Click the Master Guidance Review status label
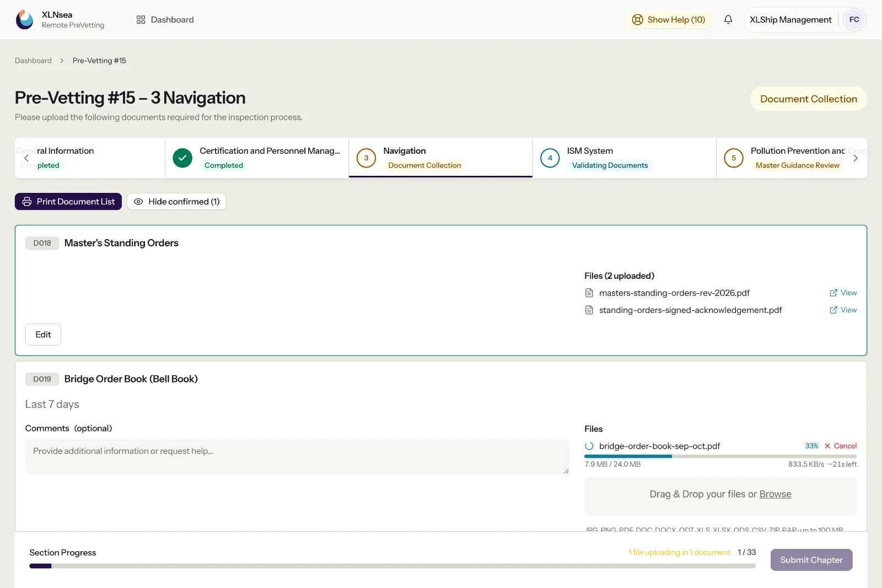 pyautogui.click(x=797, y=165)
